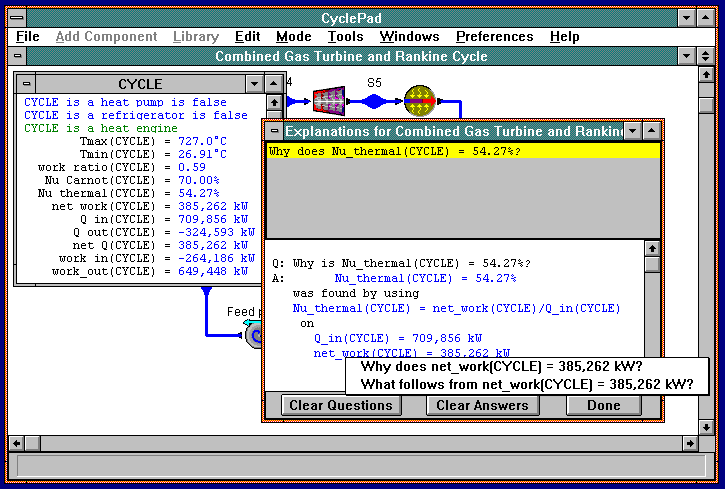Click the Explanations answer scrollbar thumb

point(652,265)
